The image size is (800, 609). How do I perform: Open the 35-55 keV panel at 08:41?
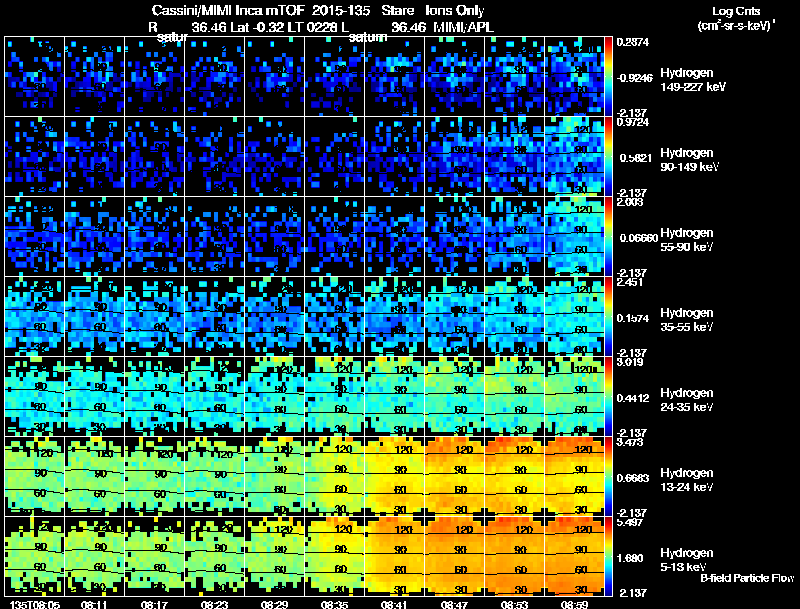click(394, 316)
